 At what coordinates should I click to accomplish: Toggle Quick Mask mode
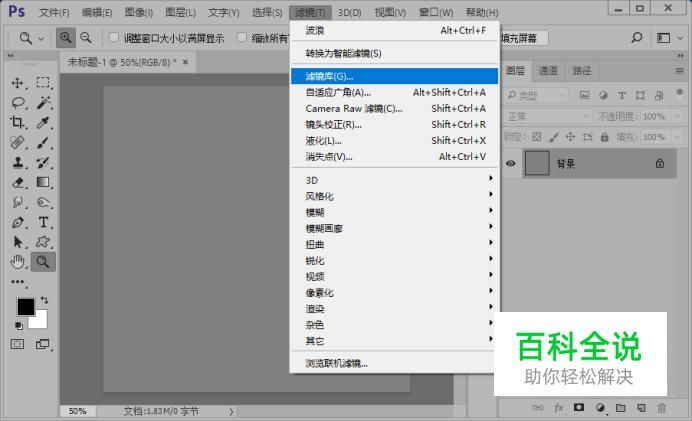(17, 344)
